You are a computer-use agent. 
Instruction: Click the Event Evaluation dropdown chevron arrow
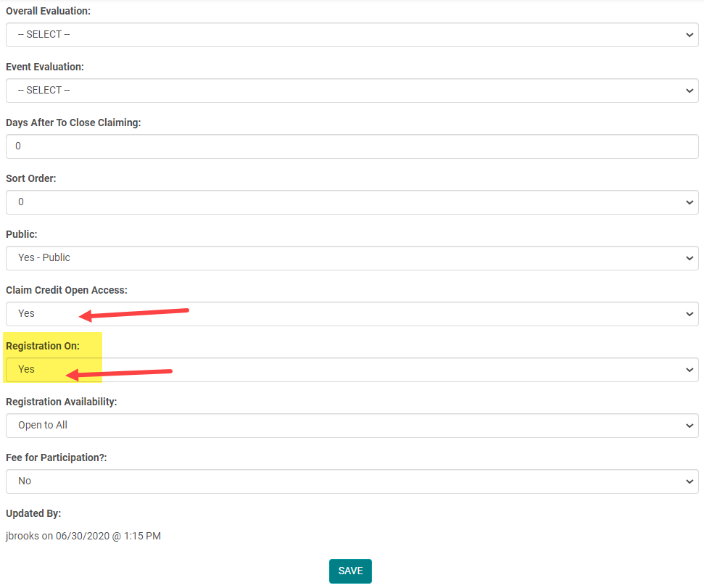coord(689,91)
